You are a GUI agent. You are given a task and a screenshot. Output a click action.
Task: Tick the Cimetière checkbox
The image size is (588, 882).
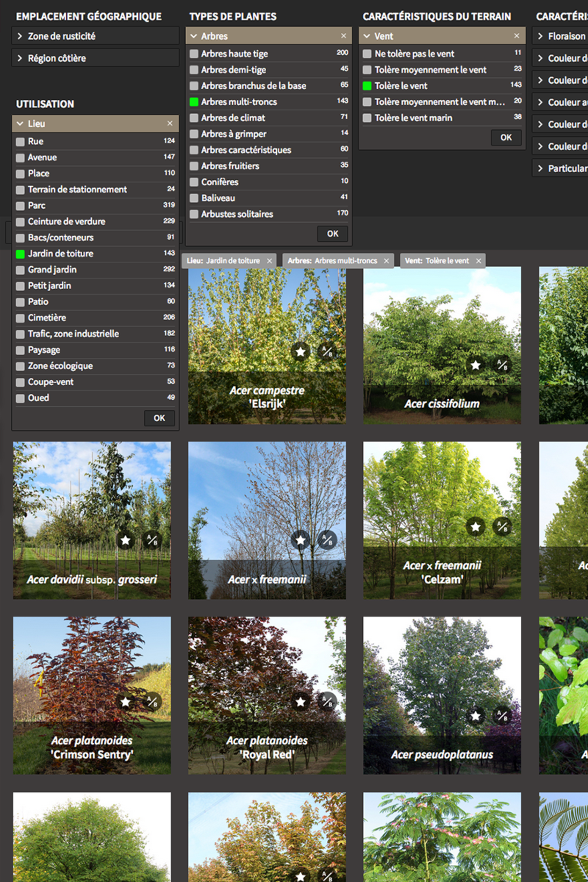point(20,318)
